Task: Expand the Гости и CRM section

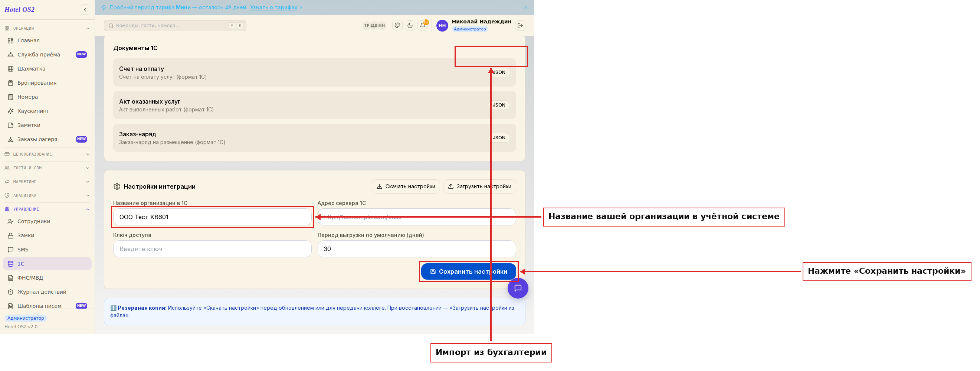Action: tap(47, 168)
